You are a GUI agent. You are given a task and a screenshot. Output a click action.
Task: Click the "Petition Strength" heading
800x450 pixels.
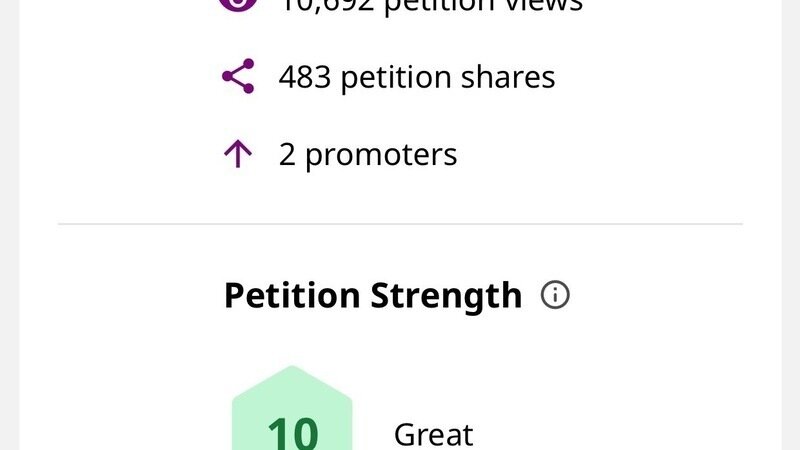tap(372, 296)
